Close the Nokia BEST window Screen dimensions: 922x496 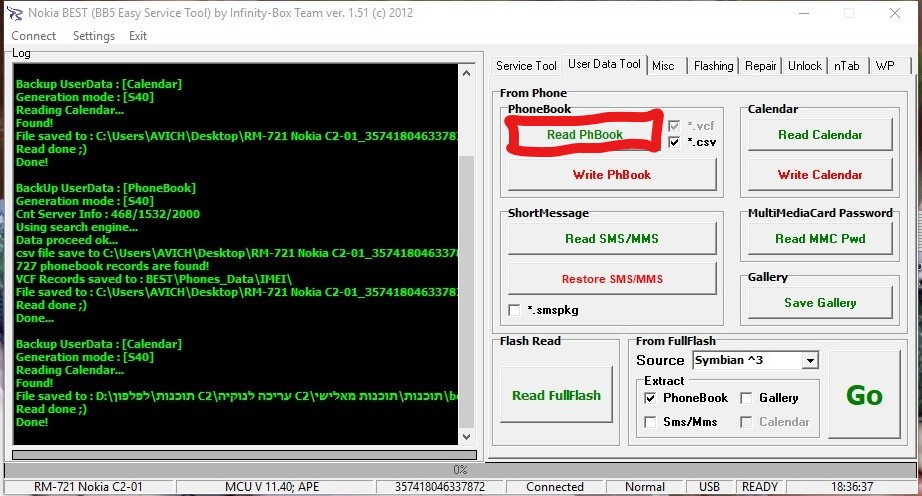[894, 13]
